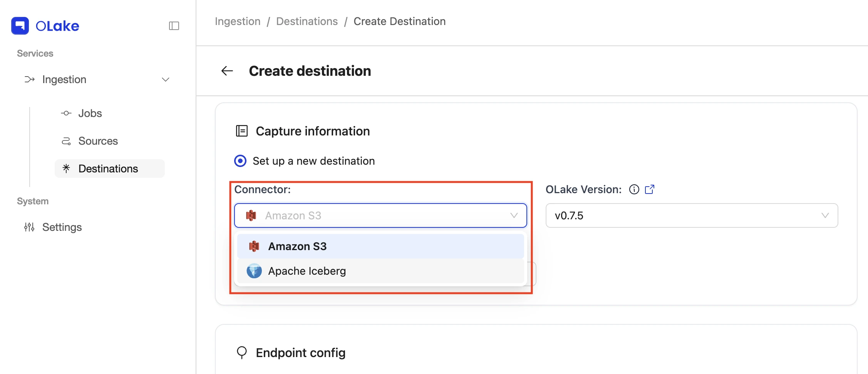Click the OLake Version info icon

pos(634,189)
